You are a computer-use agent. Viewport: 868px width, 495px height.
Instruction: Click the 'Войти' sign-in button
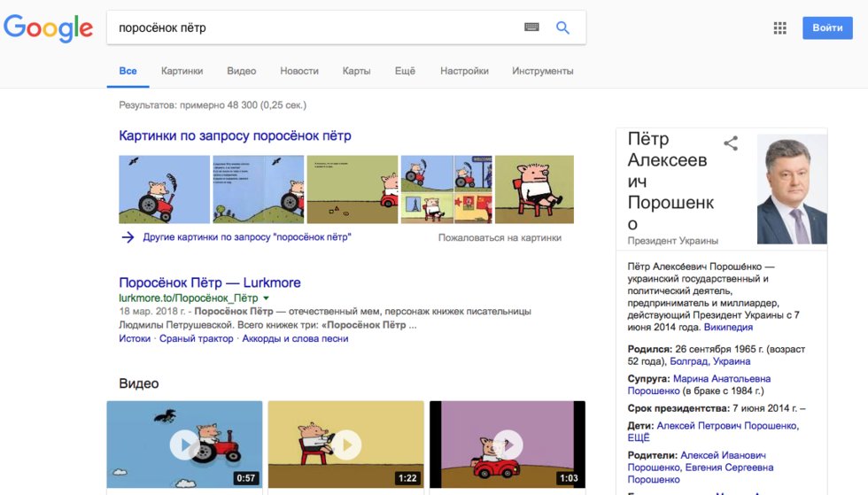(x=827, y=27)
